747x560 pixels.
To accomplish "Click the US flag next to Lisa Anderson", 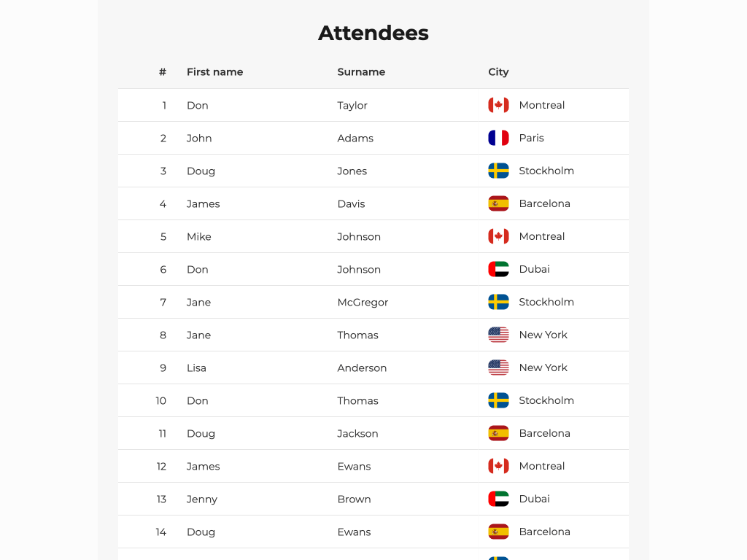I will [498, 367].
